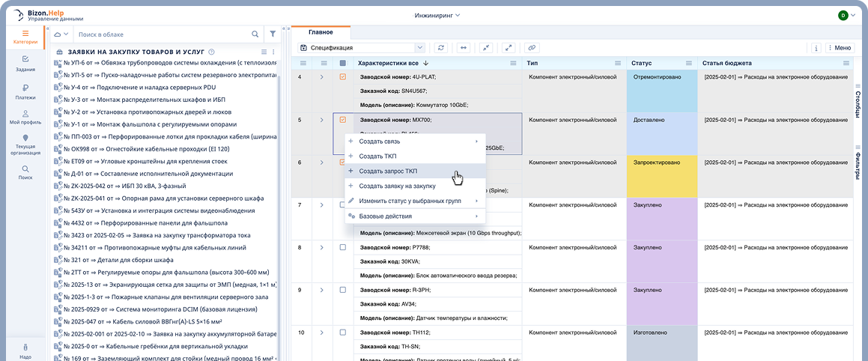Open Мой профиль in the sidebar
Image resolution: width=868 pixels, height=361 pixels.
tap(25, 117)
